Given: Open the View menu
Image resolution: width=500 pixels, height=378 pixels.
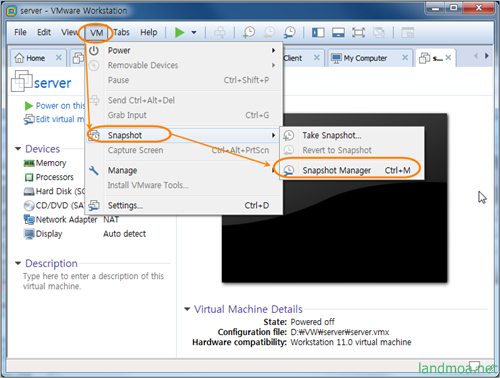Looking at the screenshot, I should pyautogui.click(x=69, y=32).
